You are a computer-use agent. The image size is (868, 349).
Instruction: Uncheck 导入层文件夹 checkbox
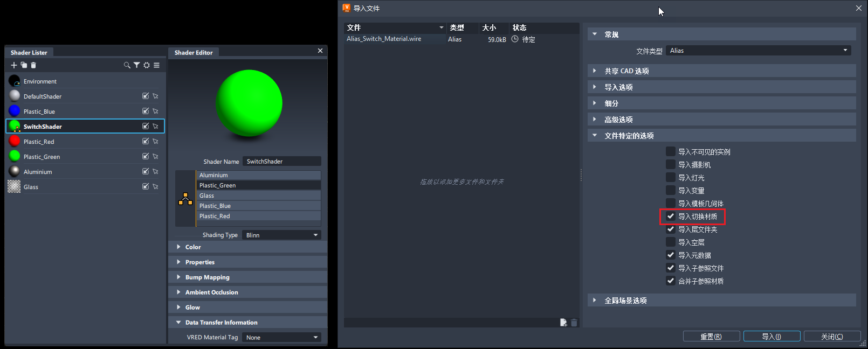[x=671, y=229]
